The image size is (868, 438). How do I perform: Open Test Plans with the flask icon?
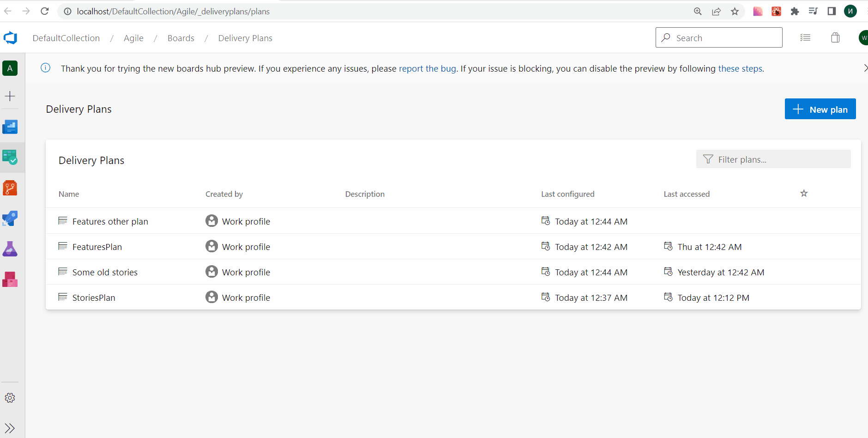pos(10,249)
